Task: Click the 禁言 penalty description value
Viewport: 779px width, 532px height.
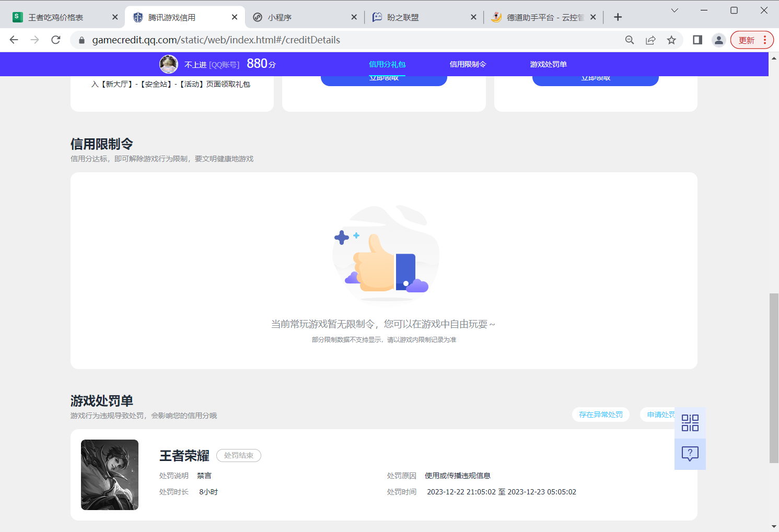Action: (x=204, y=476)
